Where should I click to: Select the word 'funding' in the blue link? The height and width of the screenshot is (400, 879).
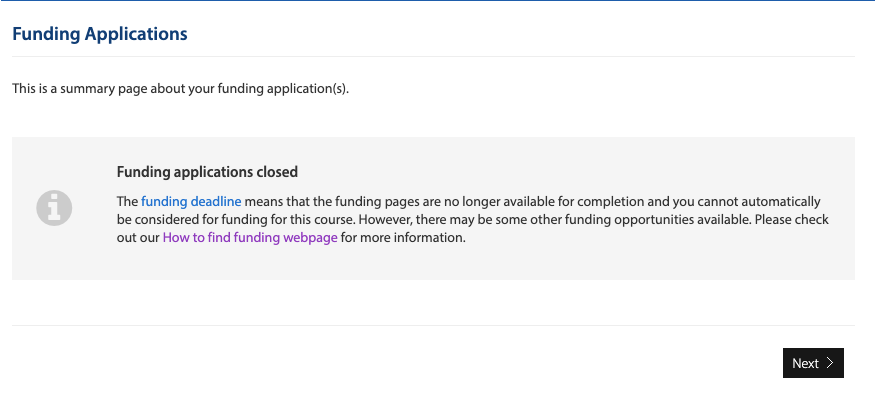164,202
